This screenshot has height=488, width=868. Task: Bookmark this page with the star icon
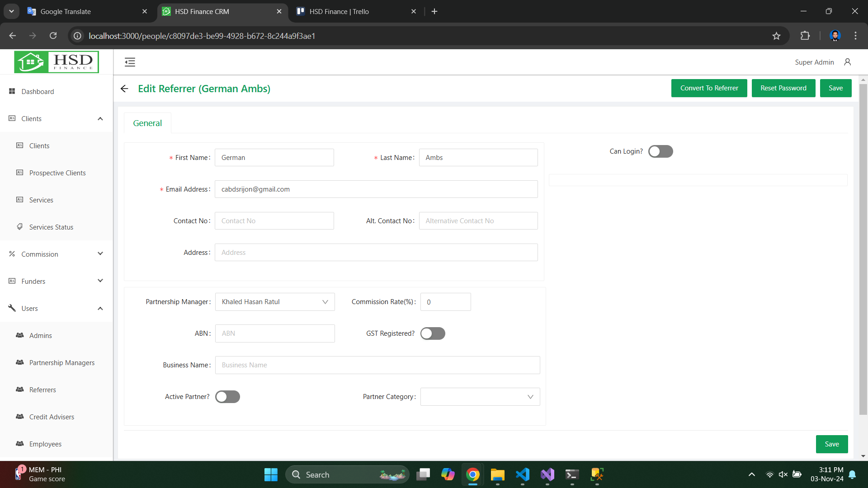pyautogui.click(x=776, y=36)
